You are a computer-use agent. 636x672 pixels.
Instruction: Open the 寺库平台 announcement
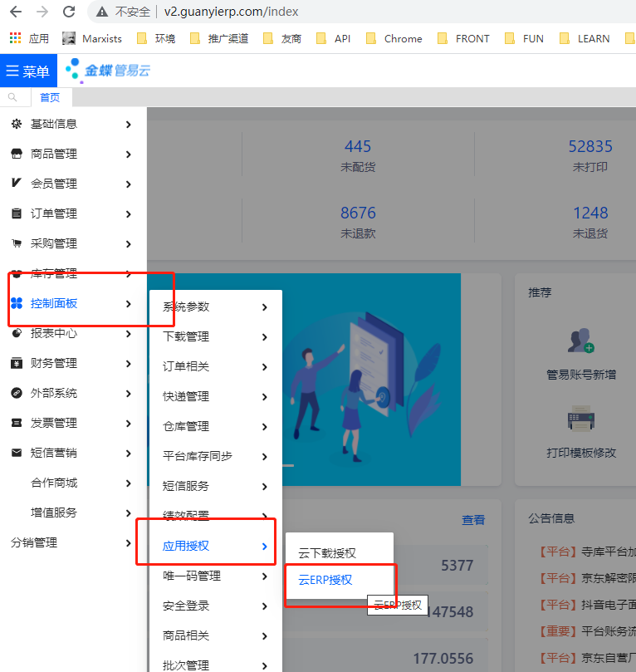[x=586, y=552]
